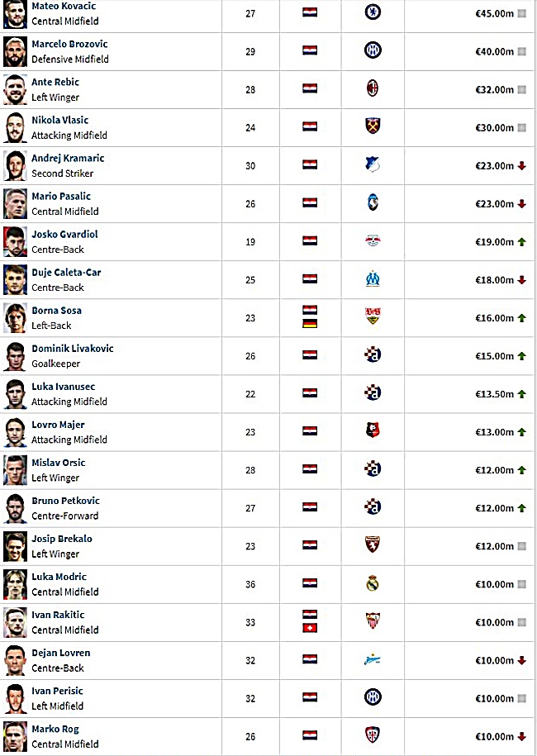
Task: Select the Zenit logo in Dejan Lovren's row
Action: (x=373, y=659)
